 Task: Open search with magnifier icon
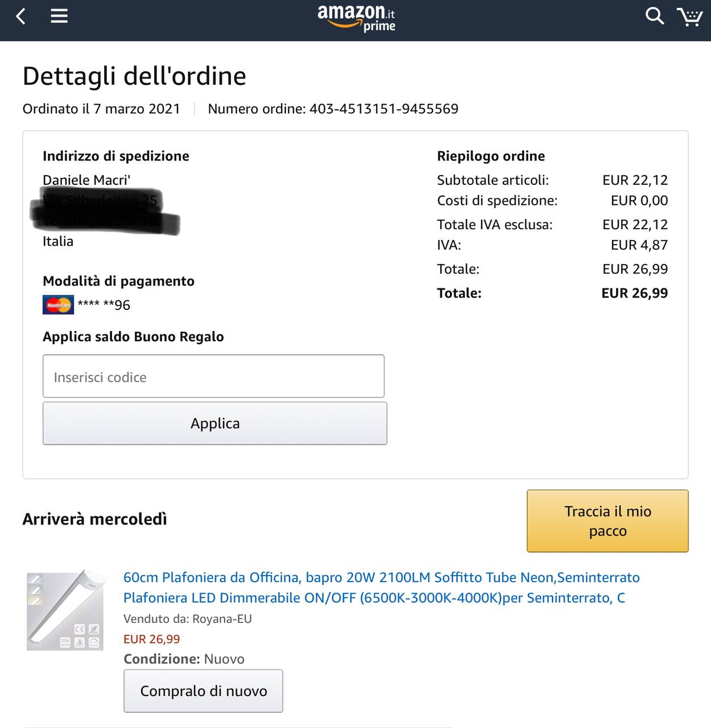click(x=654, y=16)
